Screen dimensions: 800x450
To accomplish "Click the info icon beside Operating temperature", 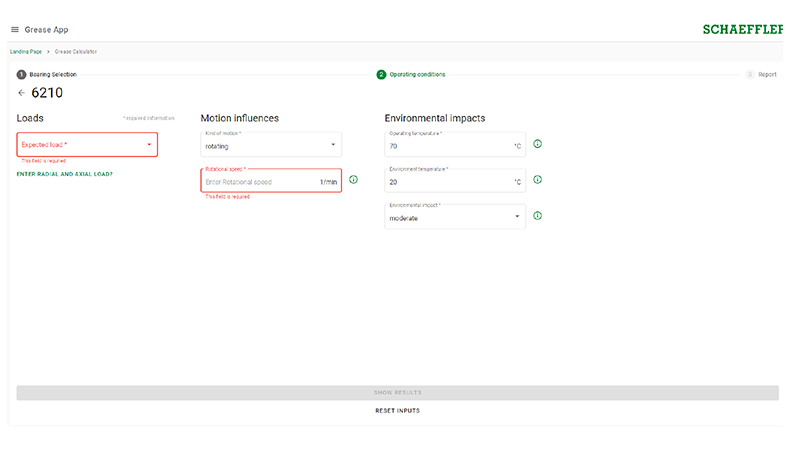I will pyautogui.click(x=537, y=144).
